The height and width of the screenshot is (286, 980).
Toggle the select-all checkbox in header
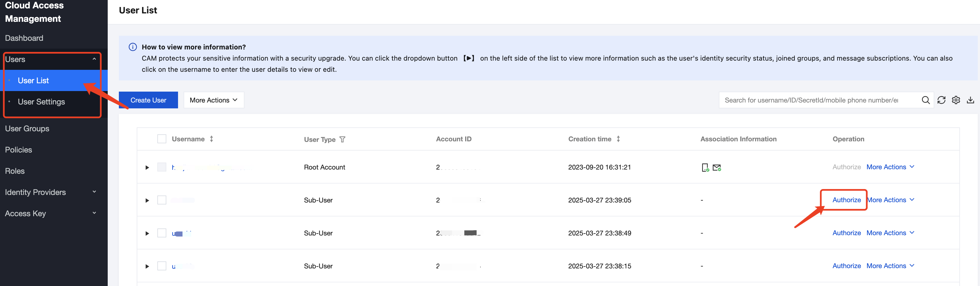(x=162, y=139)
